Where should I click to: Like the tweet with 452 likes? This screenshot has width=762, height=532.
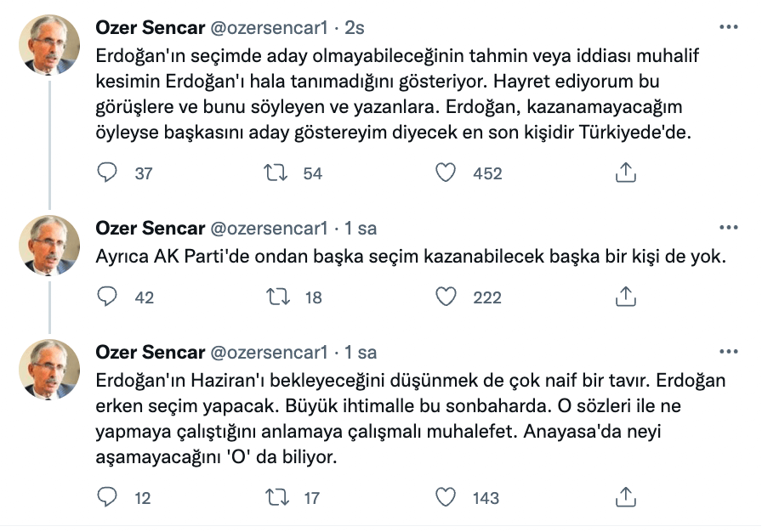click(446, 173)
